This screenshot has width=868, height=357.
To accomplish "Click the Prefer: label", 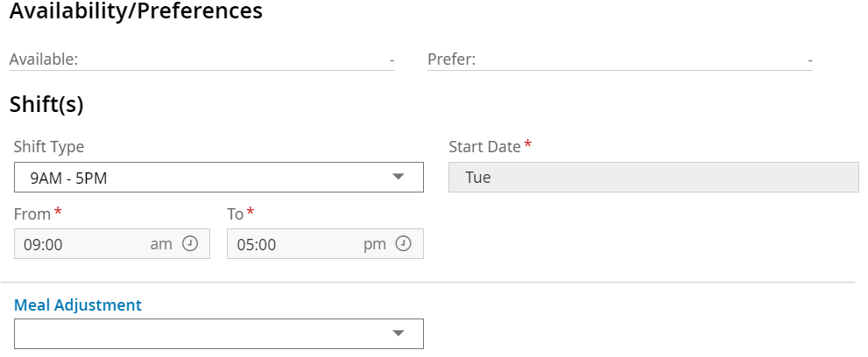I will tap(451, 59).
